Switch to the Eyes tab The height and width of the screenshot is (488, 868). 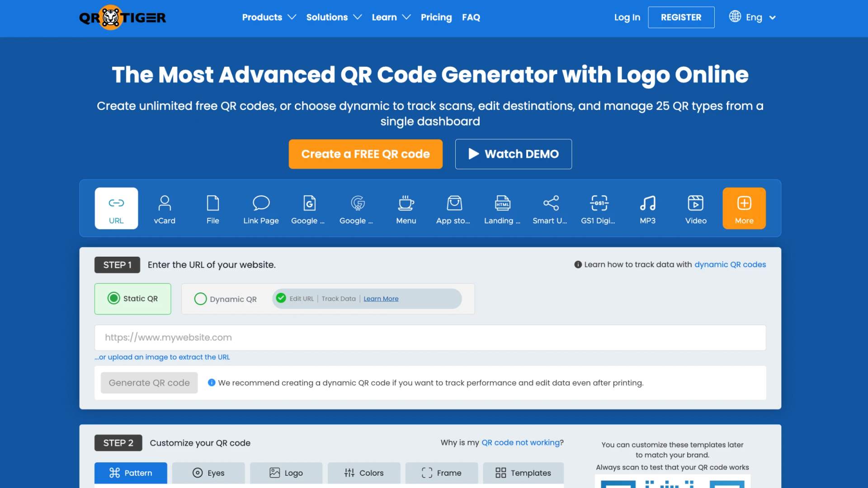coord(208,473)
